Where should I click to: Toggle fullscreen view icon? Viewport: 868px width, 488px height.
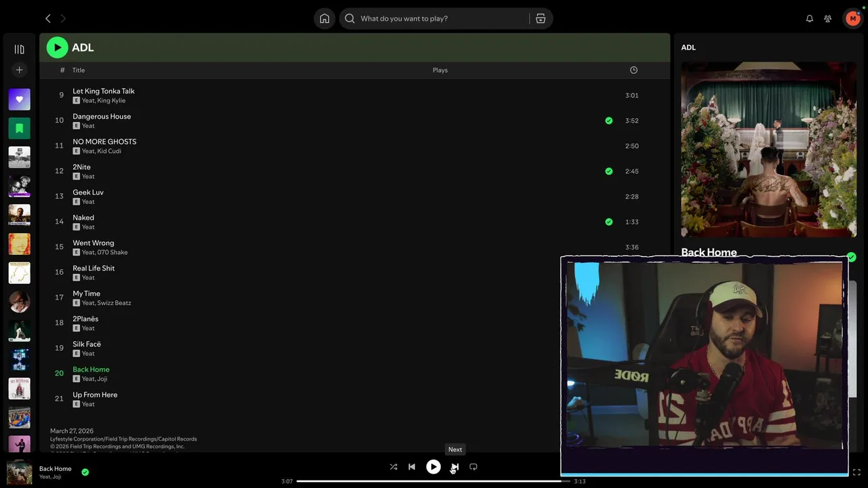tap(856, 472)
